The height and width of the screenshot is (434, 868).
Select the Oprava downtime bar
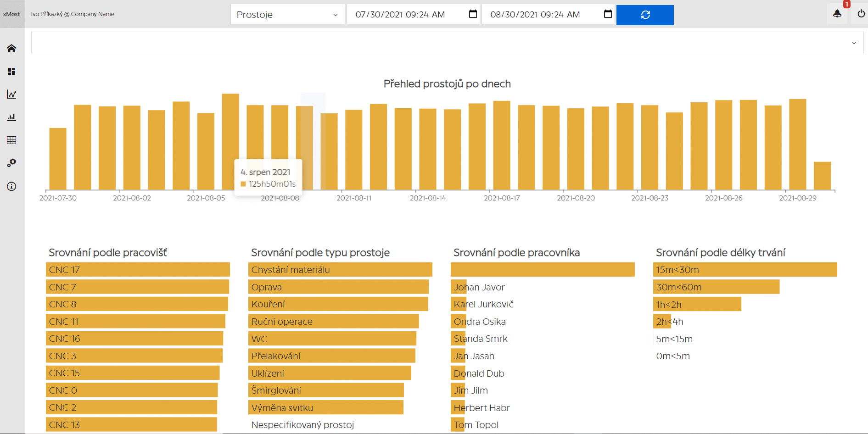click(x=338, y=287)
